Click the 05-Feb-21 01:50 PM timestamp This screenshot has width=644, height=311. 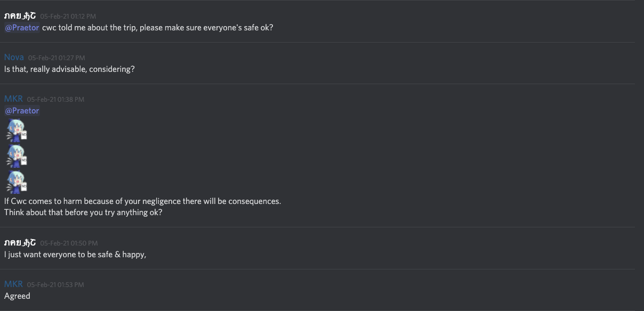pos(68,243)
